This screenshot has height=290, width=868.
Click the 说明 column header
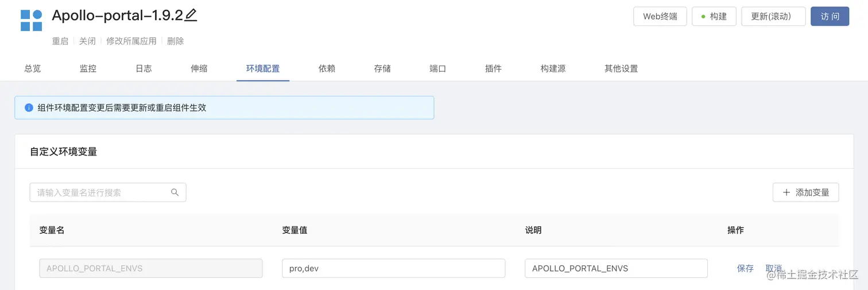click(x=533, y=230)
